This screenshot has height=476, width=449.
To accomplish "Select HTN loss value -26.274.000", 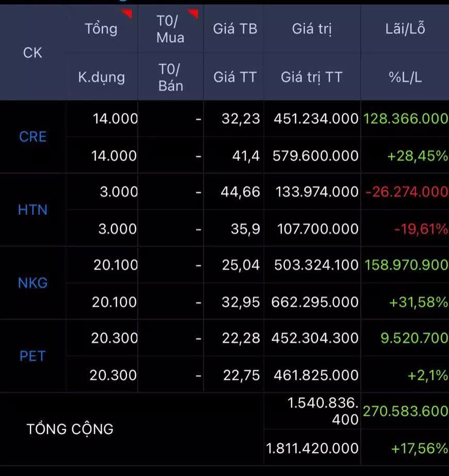I will [x=407, y=192].
